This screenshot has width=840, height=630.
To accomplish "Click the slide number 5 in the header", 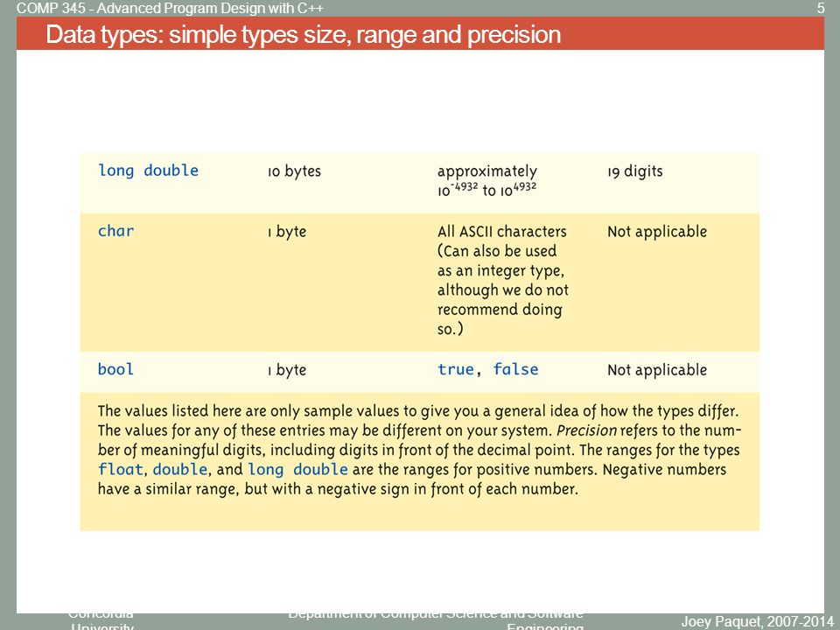I will (x=820, y=8).
